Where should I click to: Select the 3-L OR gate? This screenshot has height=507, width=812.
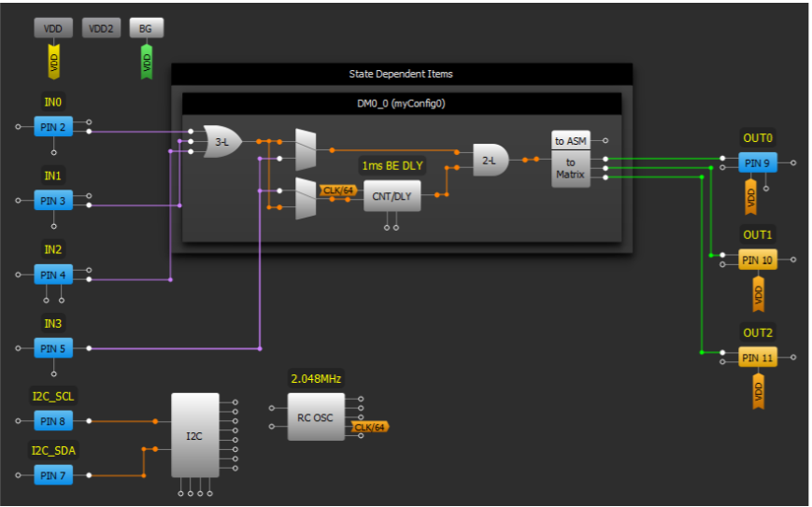tap(222, 141)
